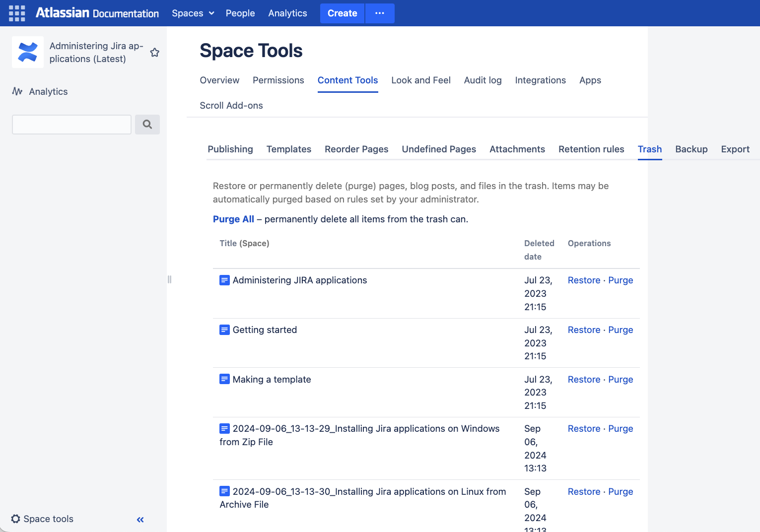
Task: Click the search magnifier icon
Action: [x=147, y=124]
